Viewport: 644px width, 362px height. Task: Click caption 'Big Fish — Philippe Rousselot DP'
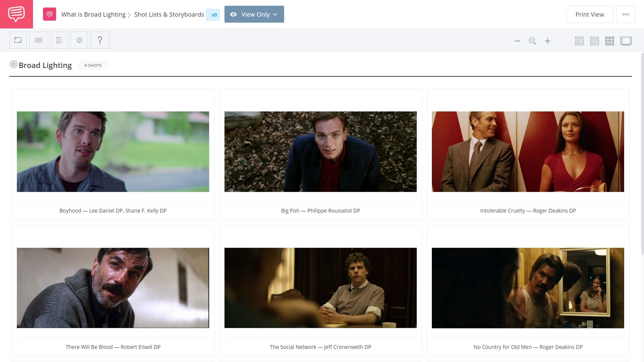tap(320, 211)
